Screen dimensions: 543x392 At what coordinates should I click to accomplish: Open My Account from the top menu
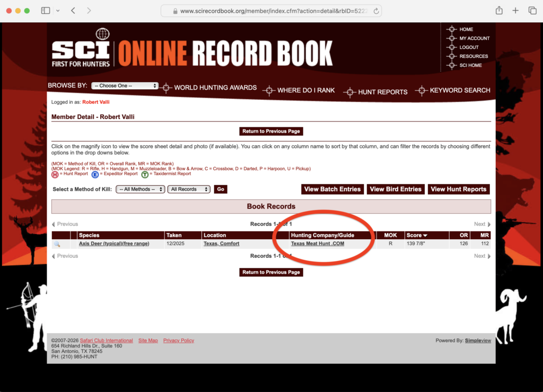point(475,38)
